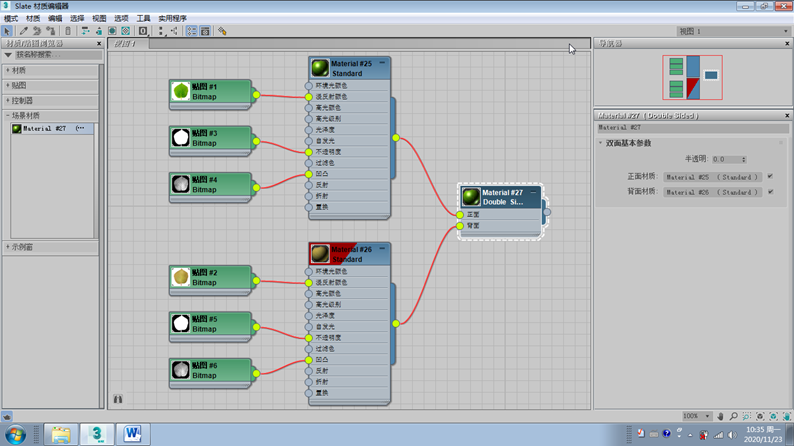
Task: Show background in preview icon
Action: pyautogui.click(x=126, y=31)
